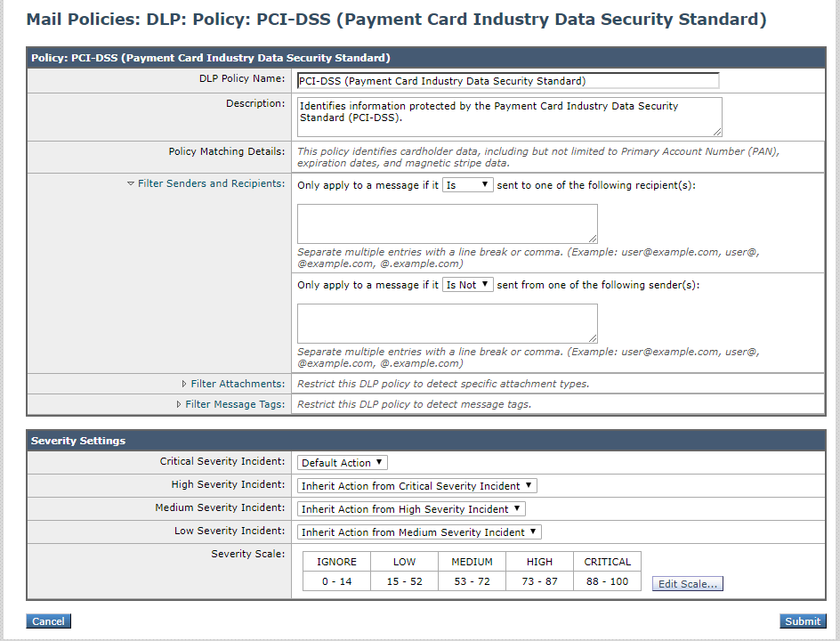Click the recipients text area

click(x=448, y=223)
